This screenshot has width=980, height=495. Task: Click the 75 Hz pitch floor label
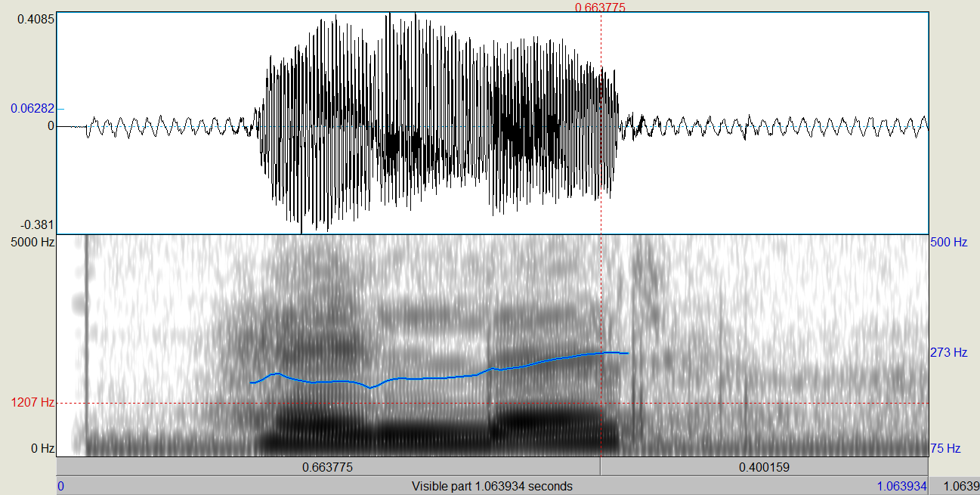(945, 448)
